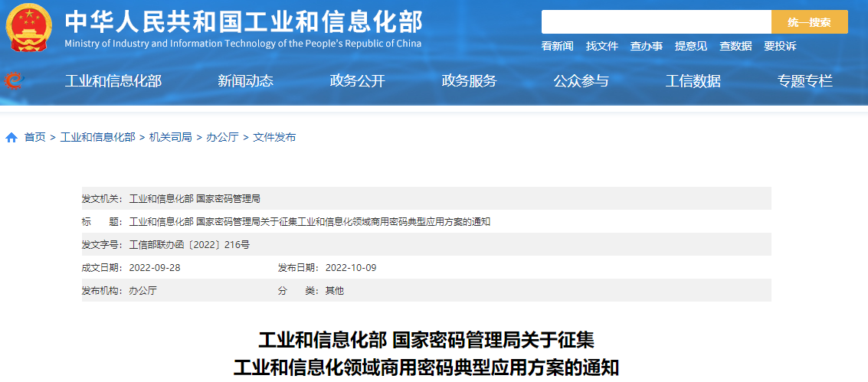Click 机关司局 in breadcrumb
Image resolution: width=868 pixels, height=382 pixels.
[x=171, y=138]
